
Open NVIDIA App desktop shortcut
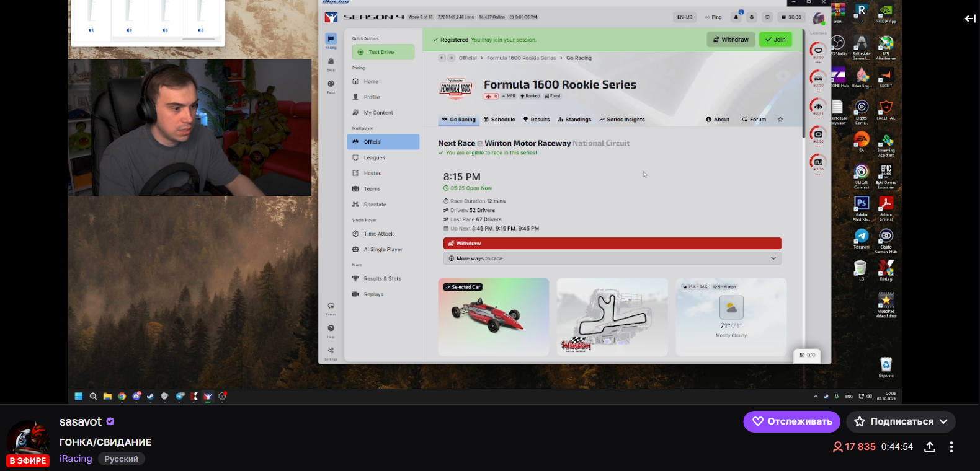point(886,14)
